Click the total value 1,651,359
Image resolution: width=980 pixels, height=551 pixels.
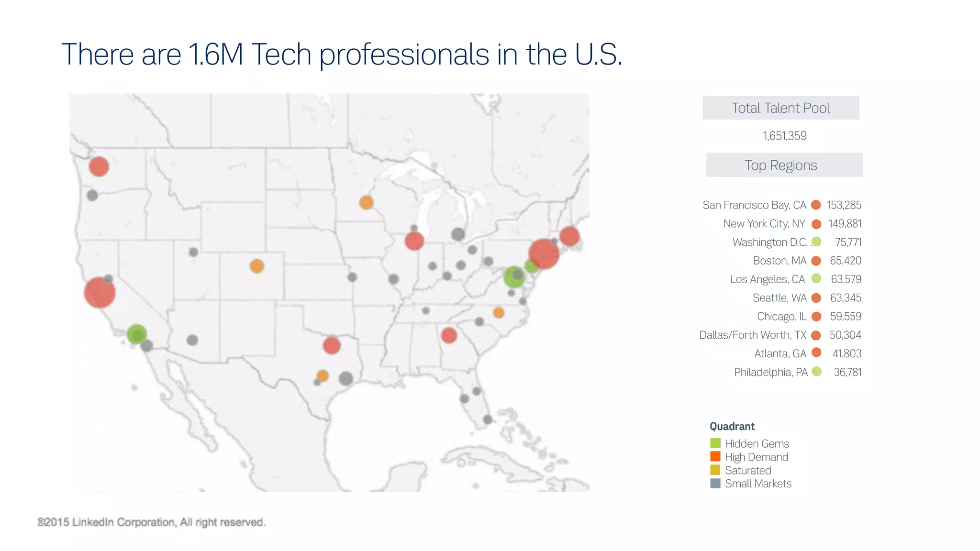coord(785,136)
